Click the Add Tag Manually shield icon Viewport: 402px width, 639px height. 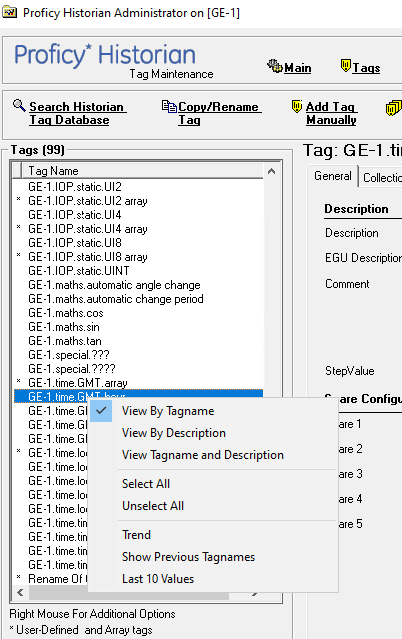(297, 107)
